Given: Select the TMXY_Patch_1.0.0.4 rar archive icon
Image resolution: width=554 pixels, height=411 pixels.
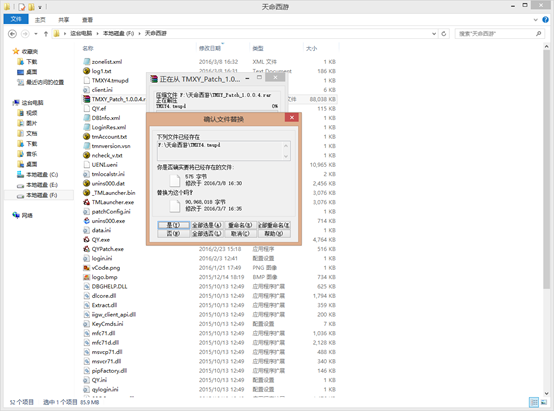Looking at the screenshot, I should click(87, 99).
